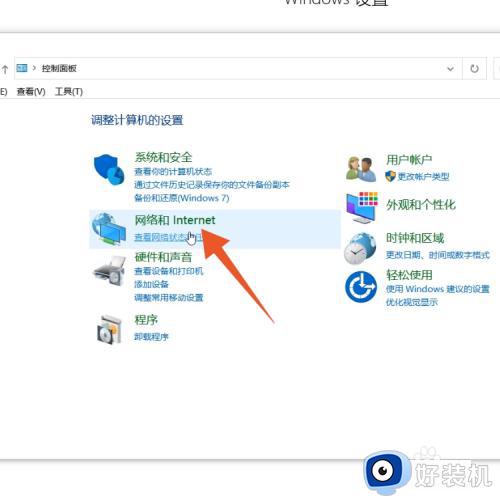Open the 用户帐户 people icon
500x500 pixels.
pos(361,169)
